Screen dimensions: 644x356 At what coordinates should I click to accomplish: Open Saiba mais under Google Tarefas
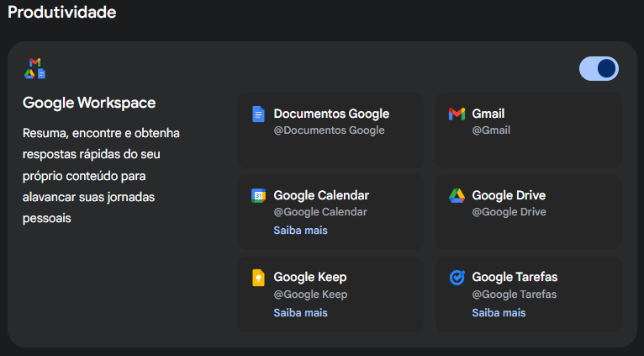coord(499,313)
